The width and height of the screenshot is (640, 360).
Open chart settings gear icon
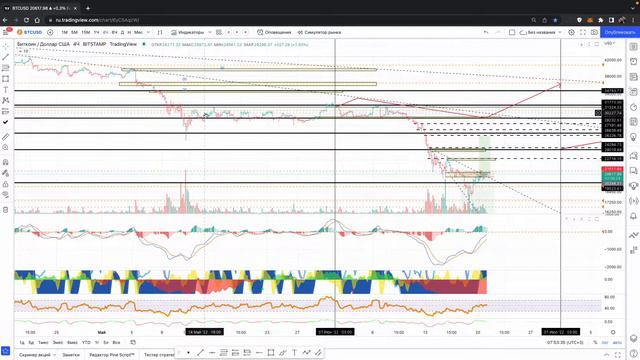coord(571,32)
